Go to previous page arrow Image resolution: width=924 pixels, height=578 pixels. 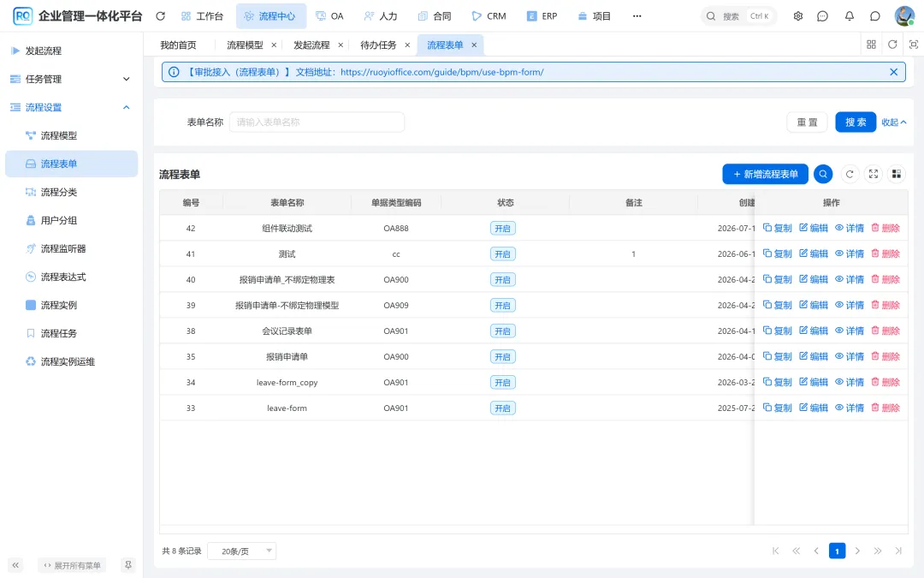(816, 551)
